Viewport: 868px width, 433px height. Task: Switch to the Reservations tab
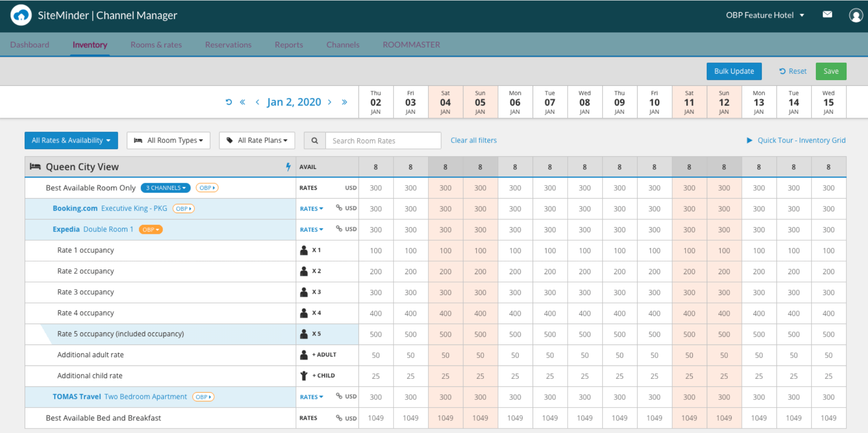(x=228, y=45)
